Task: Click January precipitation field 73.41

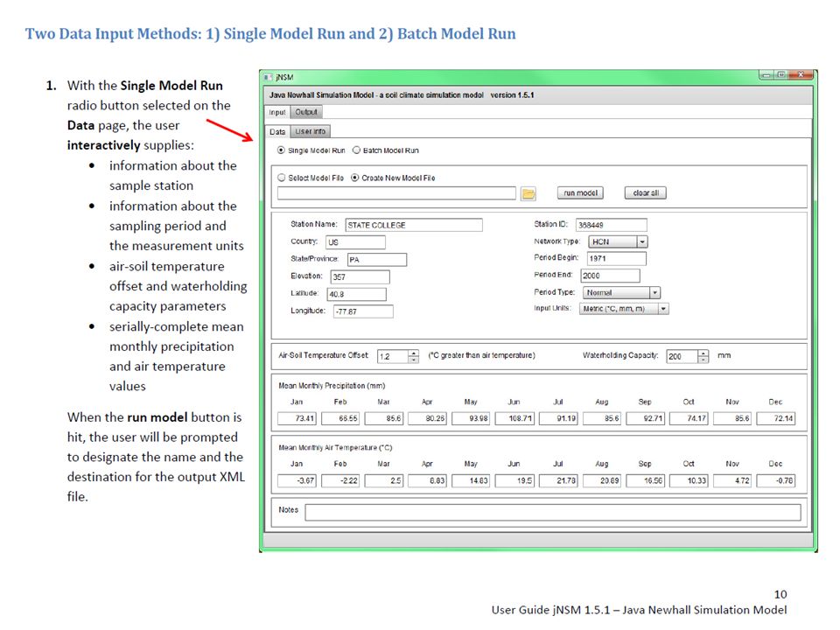Action: pos(297,418)
